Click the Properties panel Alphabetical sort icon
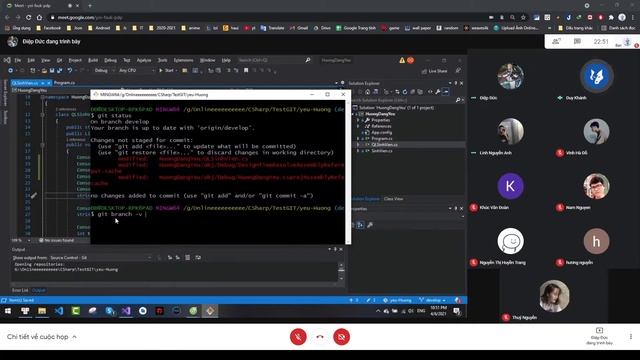 (x=360, y=225)
